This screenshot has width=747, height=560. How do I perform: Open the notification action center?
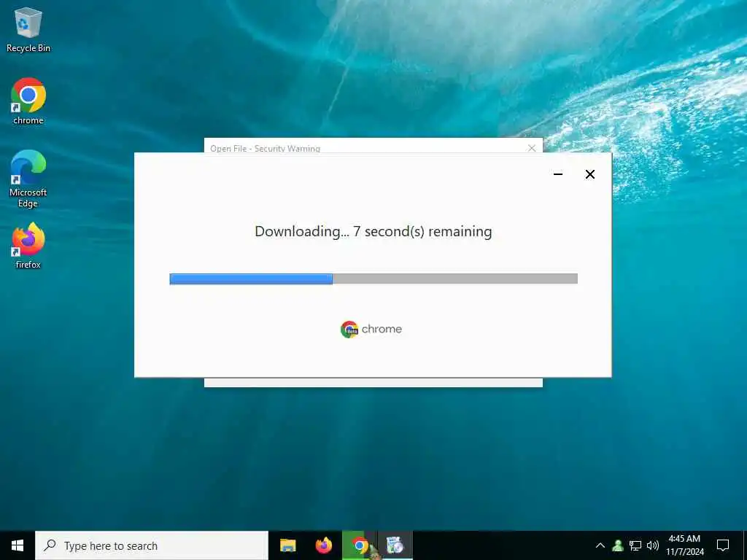pos(723,545)
